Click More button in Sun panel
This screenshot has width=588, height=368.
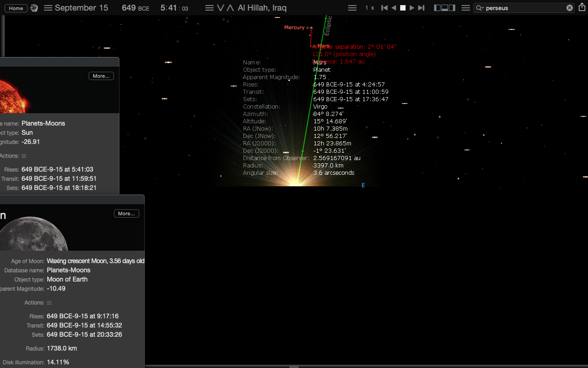101,76
